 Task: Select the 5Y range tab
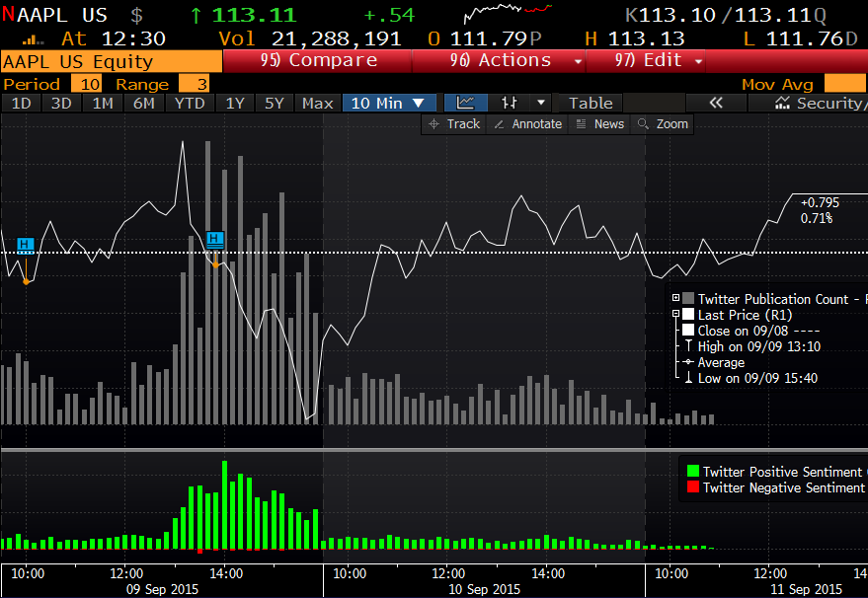[274, 103]
